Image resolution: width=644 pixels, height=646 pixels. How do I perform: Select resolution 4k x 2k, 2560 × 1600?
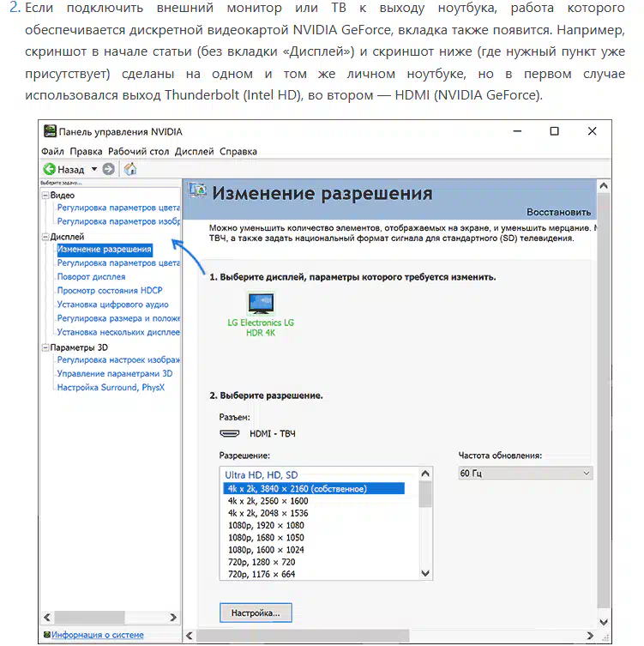pos(268,501)
